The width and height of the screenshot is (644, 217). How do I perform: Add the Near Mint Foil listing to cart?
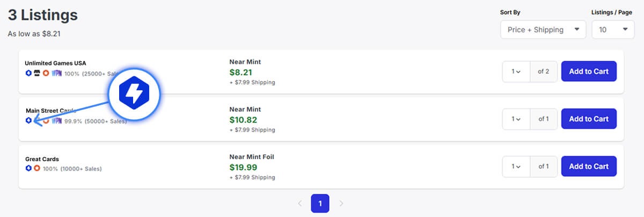pyautogui.click(x=589, y=167)
